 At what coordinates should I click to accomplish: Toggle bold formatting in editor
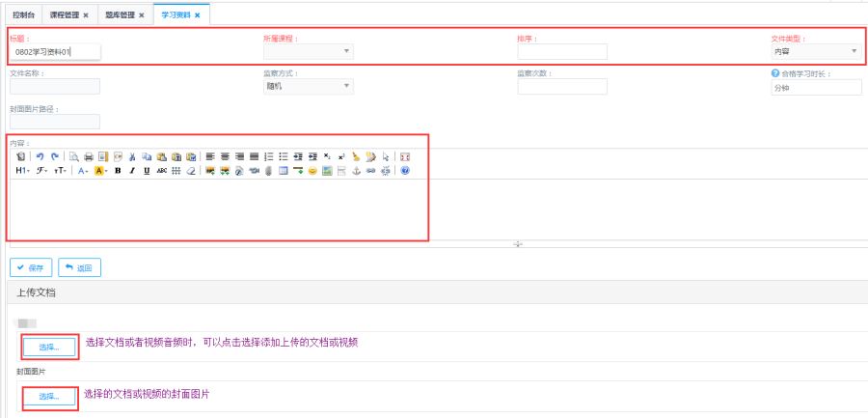pyautogui.click(x=118, y=171)
